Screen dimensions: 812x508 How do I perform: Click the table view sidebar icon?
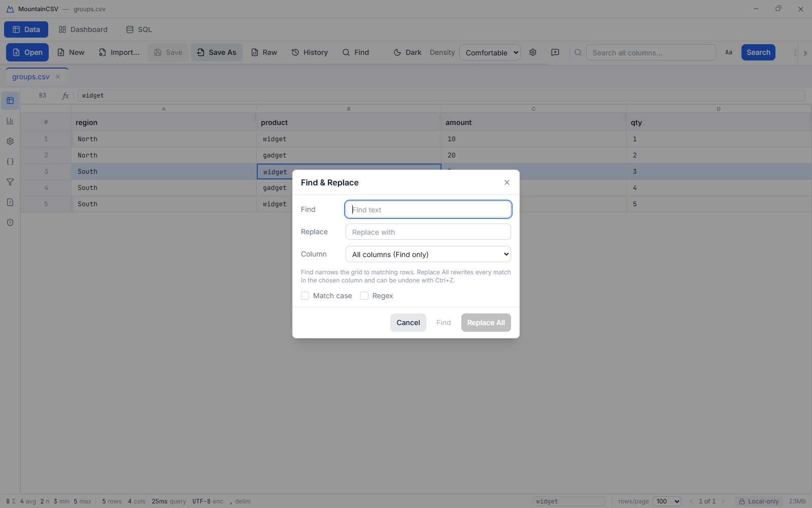coord(10,101)
